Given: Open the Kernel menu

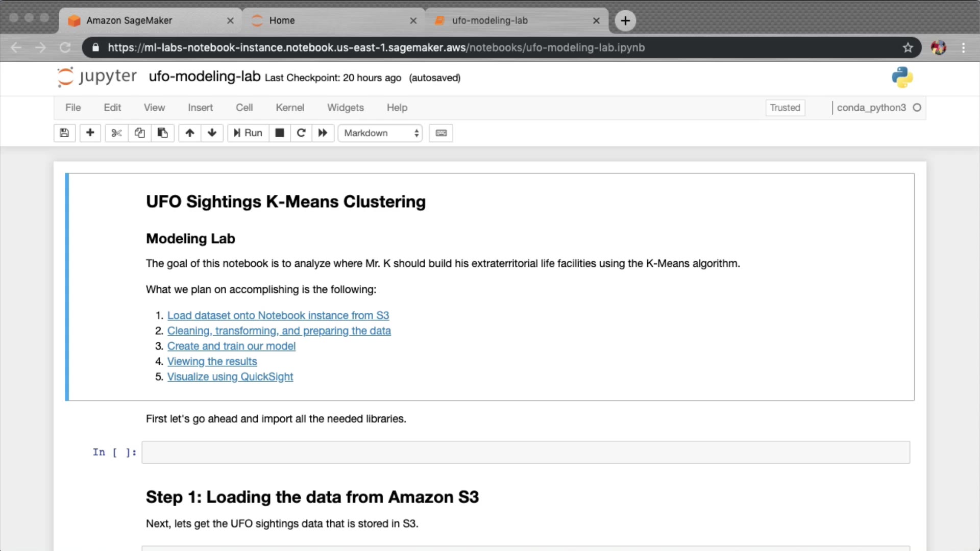Looking at the screenshot, I should (289, 108).
